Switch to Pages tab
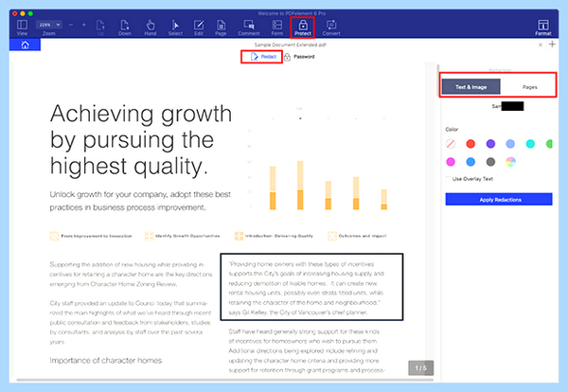This screenshot has height=392, width=568. (529, 87)
